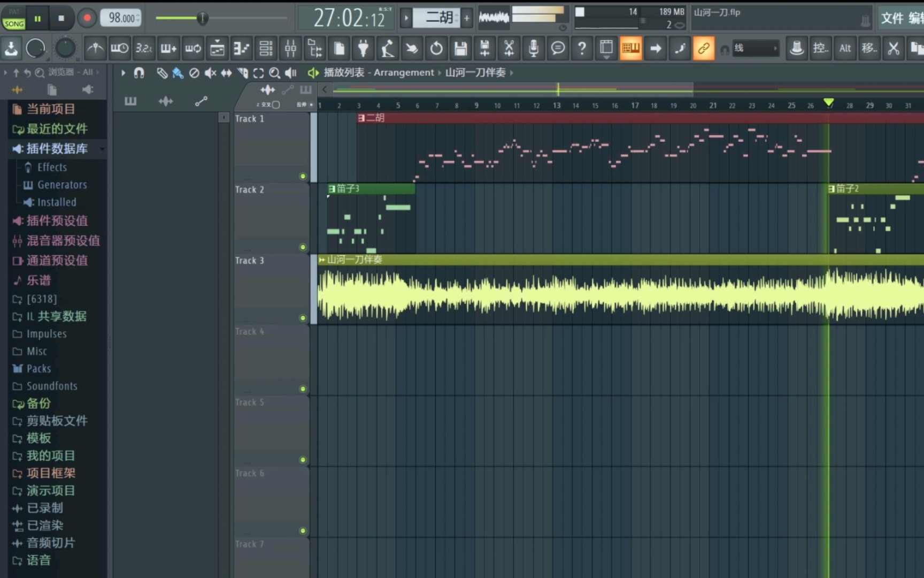Stop playback with the stop button
Screen dimensions: 924x578
point(61,18)
